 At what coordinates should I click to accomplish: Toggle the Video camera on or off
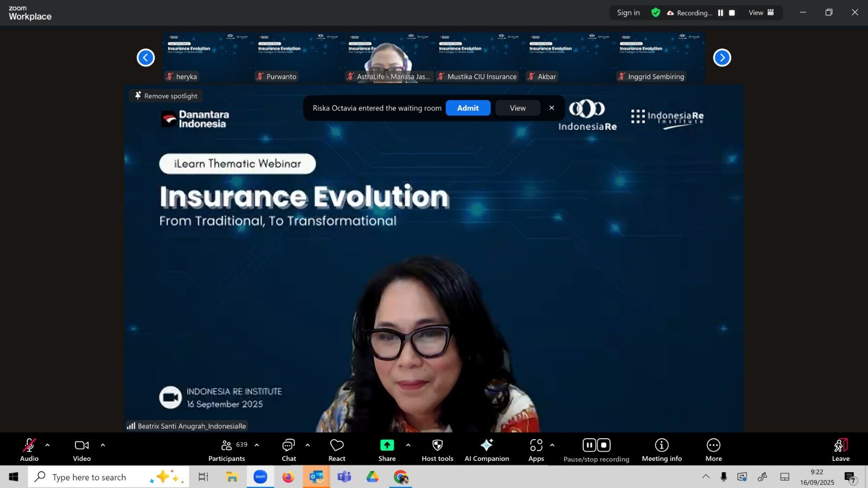82,450
